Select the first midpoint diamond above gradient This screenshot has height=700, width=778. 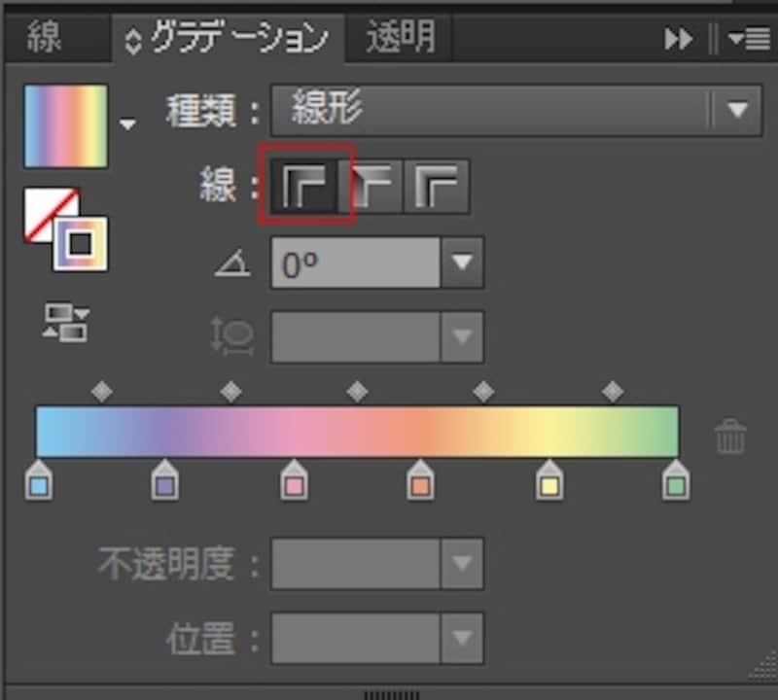[102, 392]
